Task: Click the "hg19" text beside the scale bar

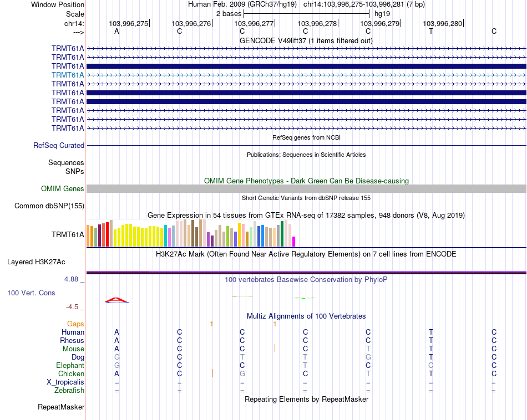Action: pyautogui.click(x=382, y=14)
